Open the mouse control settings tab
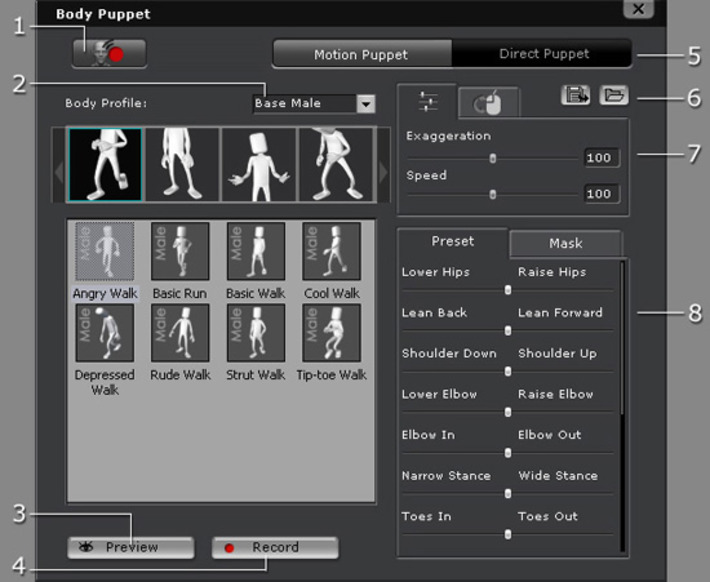The image size is (710, 582). 487,102
